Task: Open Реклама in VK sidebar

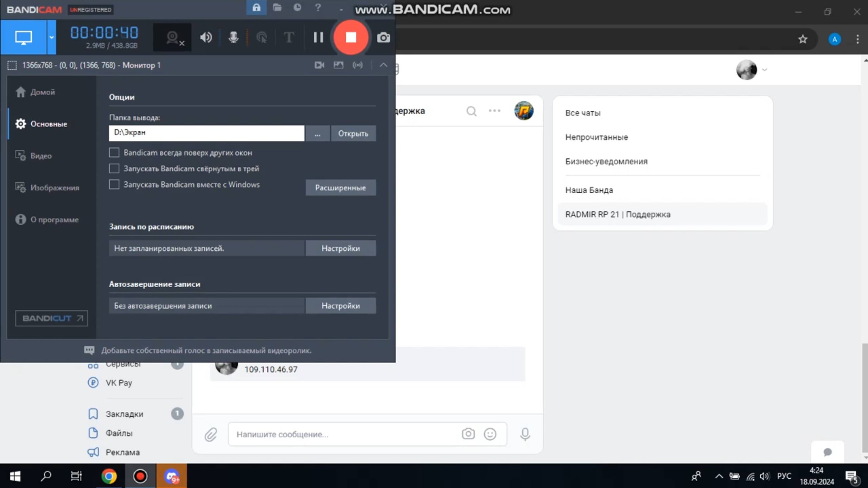Action: coord(114,452)
